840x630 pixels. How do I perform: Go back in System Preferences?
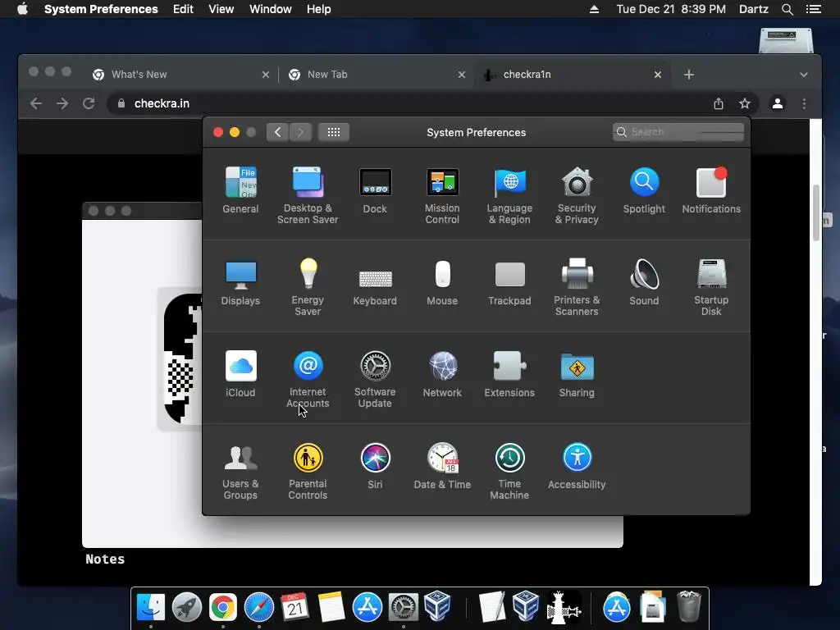click(x=277, y=132)
